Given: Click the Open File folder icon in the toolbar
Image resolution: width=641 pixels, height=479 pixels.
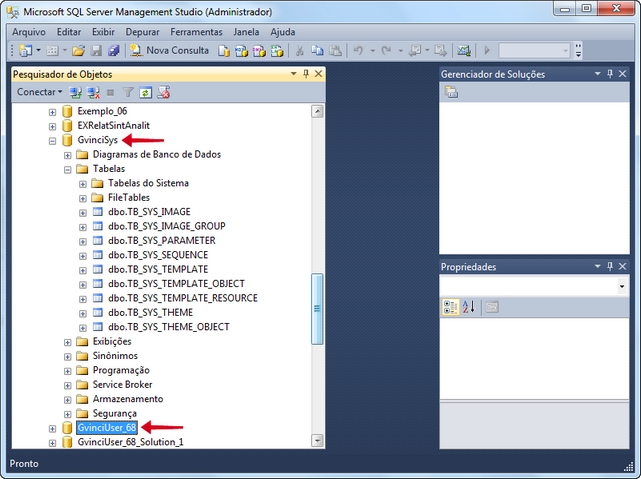Looking at the screenshot, I should (x=77, y=50).
